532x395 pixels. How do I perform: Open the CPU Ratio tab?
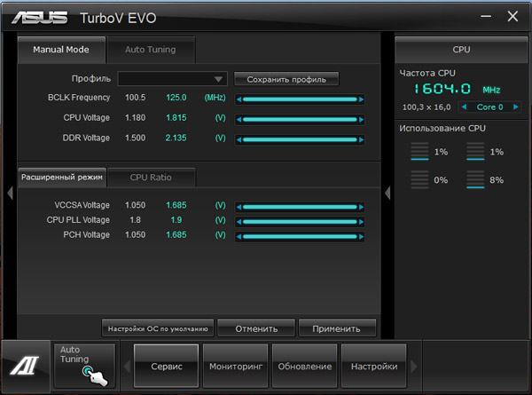(x=151, y=178)
